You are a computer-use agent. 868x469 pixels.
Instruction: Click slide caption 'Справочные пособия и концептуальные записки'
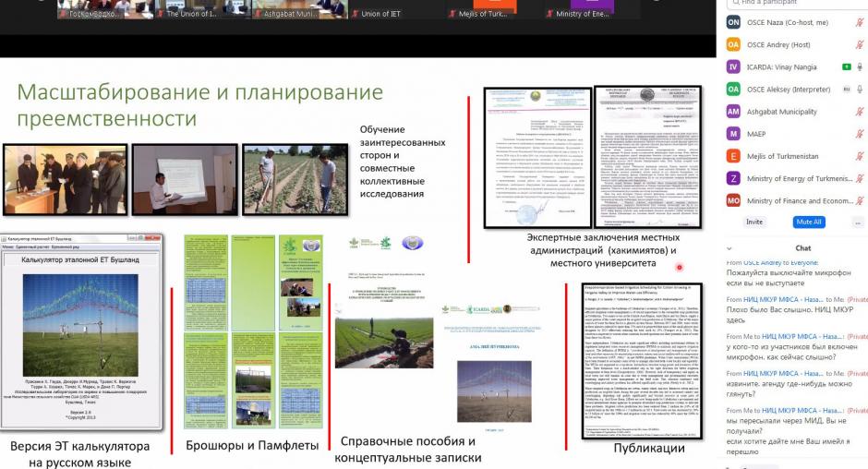pyautogui.click(x=408, y=449)
